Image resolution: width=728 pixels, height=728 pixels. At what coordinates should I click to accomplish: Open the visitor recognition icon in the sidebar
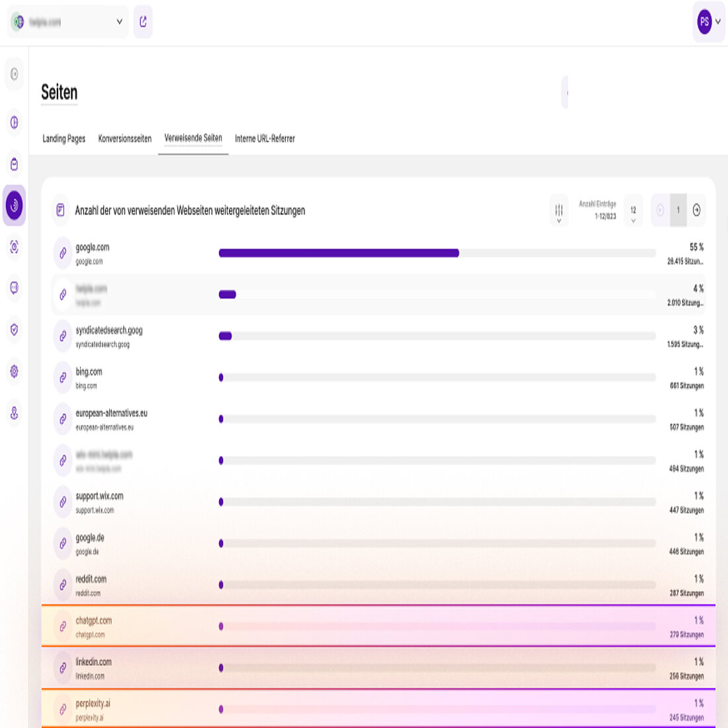coord(13,247)
